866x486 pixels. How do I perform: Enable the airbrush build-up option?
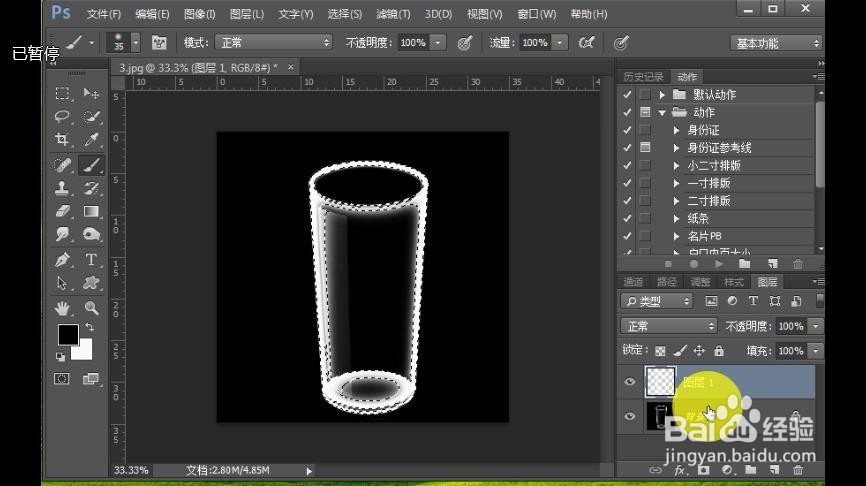(x=586, y=43)
